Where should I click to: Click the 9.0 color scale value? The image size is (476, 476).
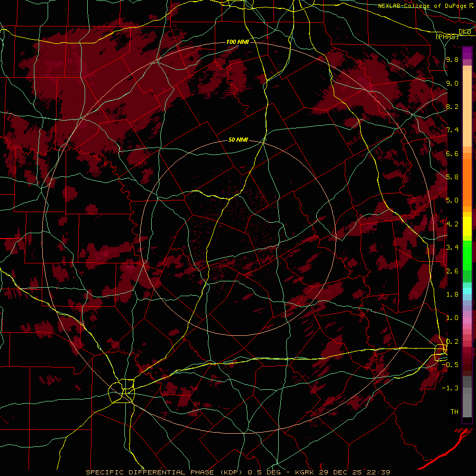[x=452, y=83]
